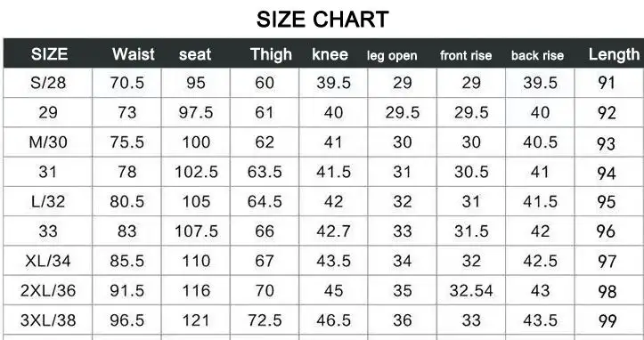Viewport: 644px width, 340px height.
Task: Click the SIZE CHART title
Action: pyautogui.click(x=322, y=20)
